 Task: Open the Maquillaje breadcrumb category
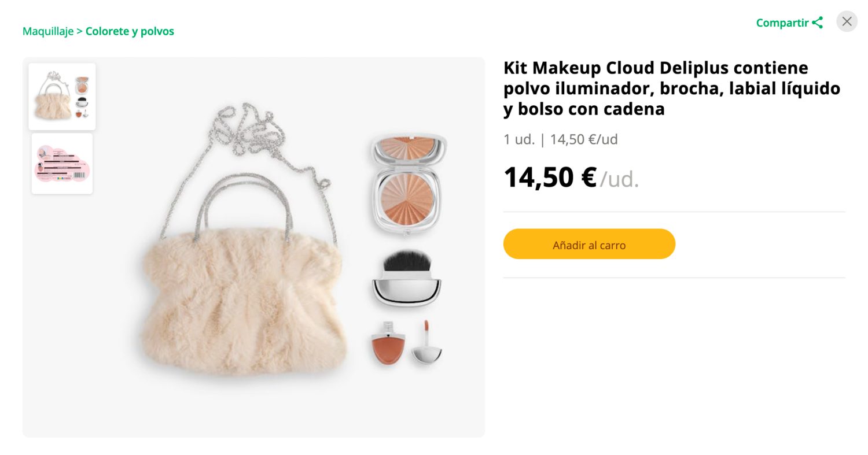tap(48, 31)
